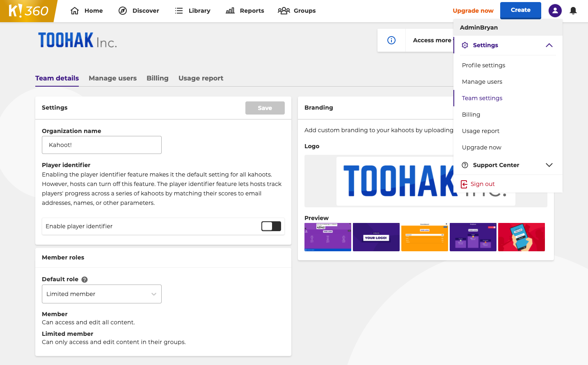
Task: Collapse the Settings section chevron
Action: coord(549,45)
